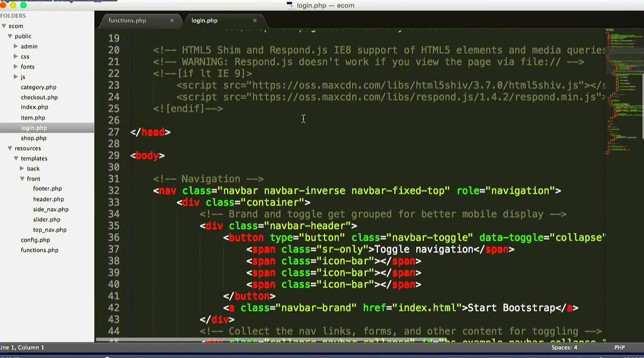Expand the css folder arrow
Viewport: 644px width, 358px height.
(16, 57)
